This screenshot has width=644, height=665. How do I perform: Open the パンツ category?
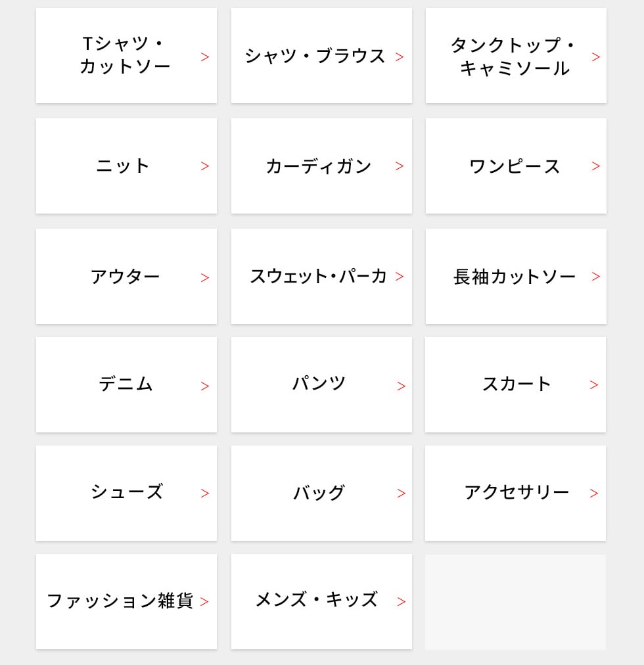(320, 384)
